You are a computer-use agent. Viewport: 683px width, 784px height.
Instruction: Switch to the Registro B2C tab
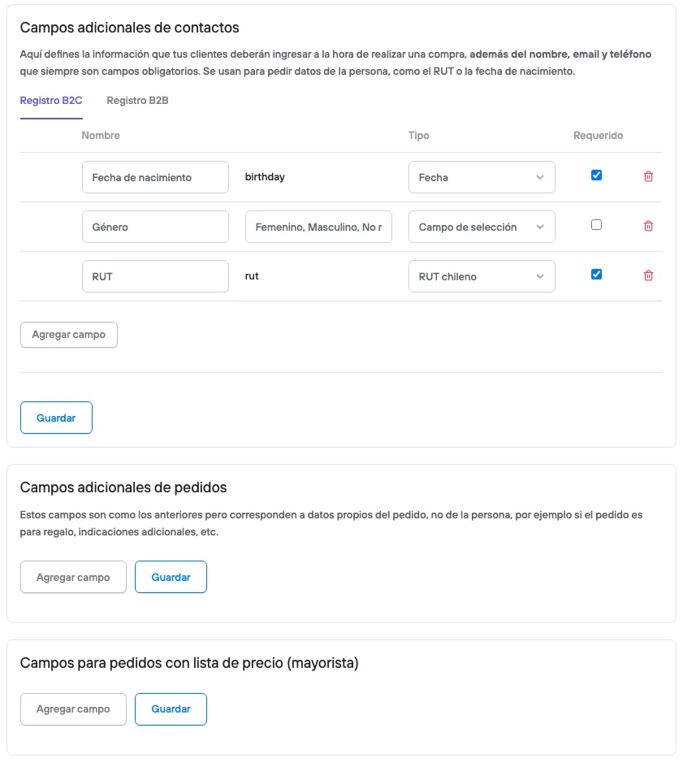51,101
